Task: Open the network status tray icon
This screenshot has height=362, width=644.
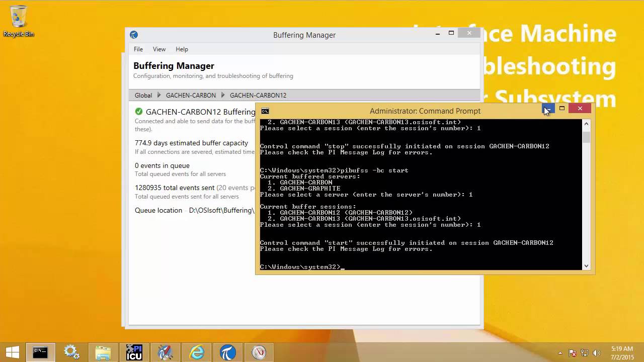Action: 585,353
